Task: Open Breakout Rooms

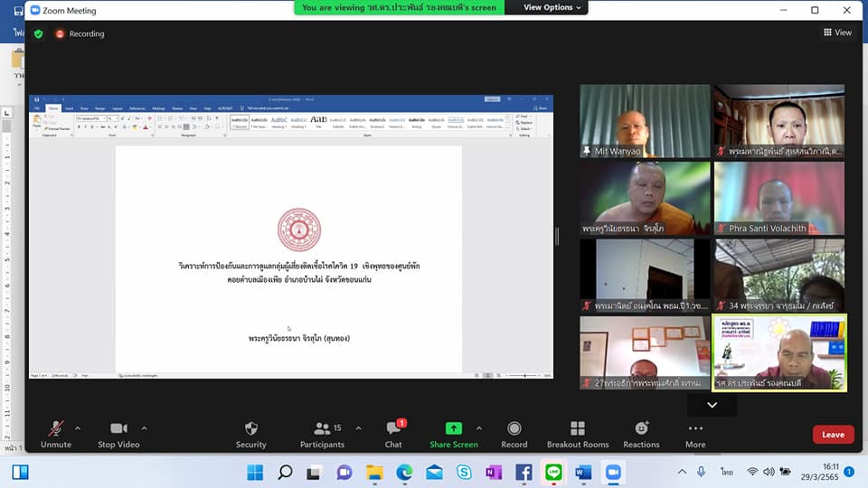Action: 578,435
